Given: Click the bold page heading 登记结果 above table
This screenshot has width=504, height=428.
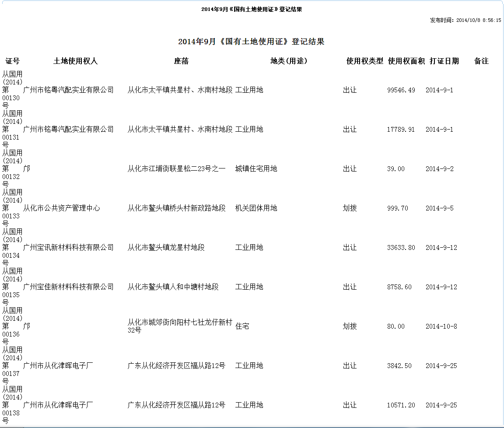Looking at the screenshot, I should pyautogui.click(x=251, y=42).
